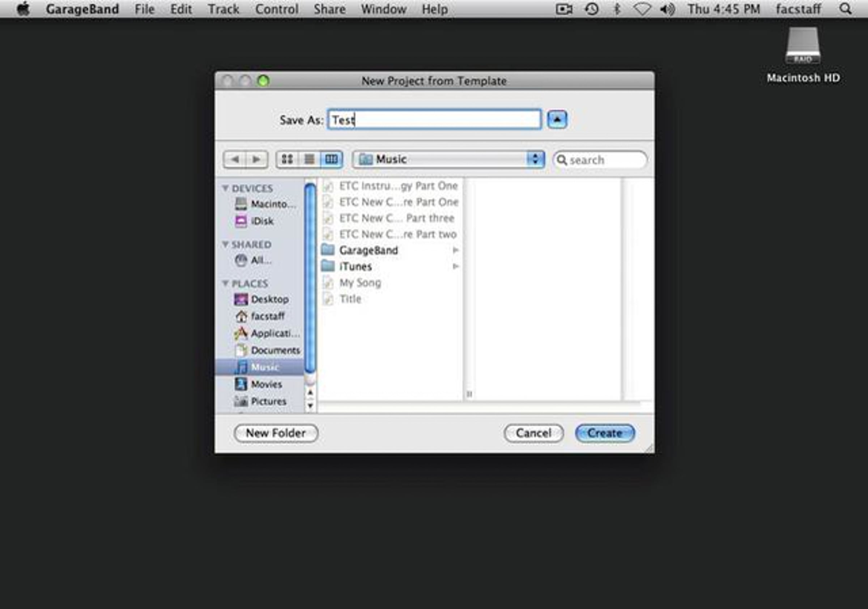Open the File menu

click(x=144, y=9)
